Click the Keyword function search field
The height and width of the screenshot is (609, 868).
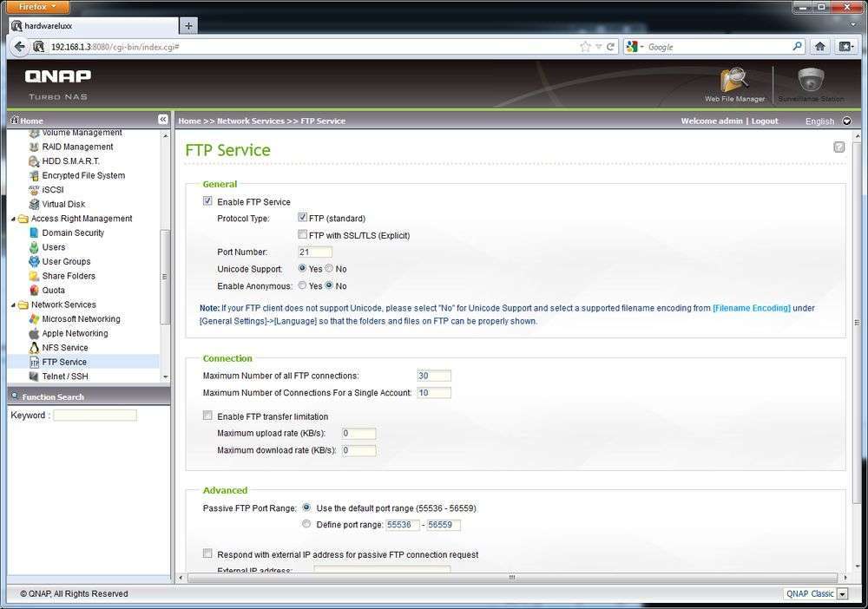(95, 416)
